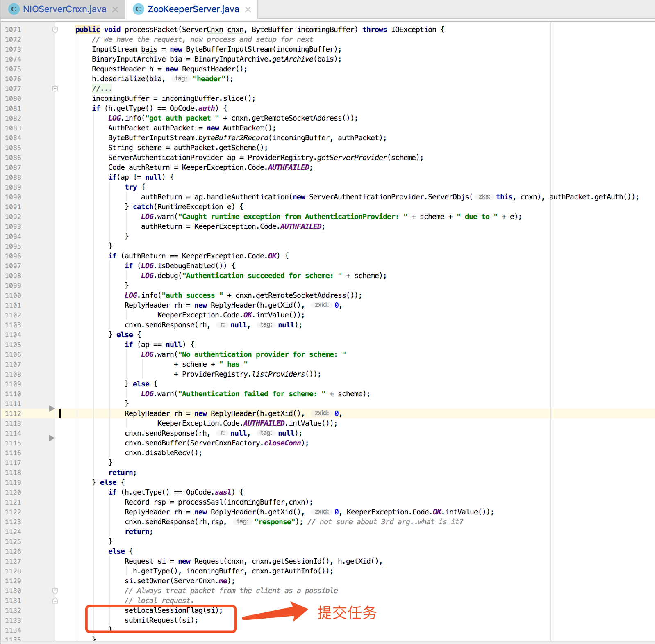This screenshot has height=644, width=655.
Task: Click the comment fold end marker at line 1131
Action: point(55,601)
